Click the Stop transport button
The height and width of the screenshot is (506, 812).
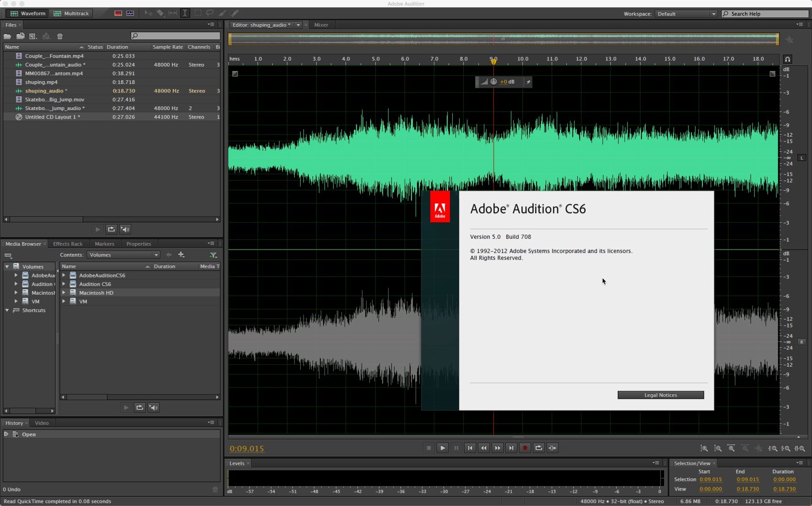point(428,448)
